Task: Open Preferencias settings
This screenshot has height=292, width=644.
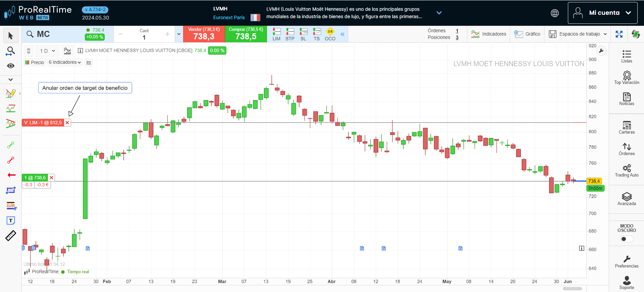Action: click(627, 261)
